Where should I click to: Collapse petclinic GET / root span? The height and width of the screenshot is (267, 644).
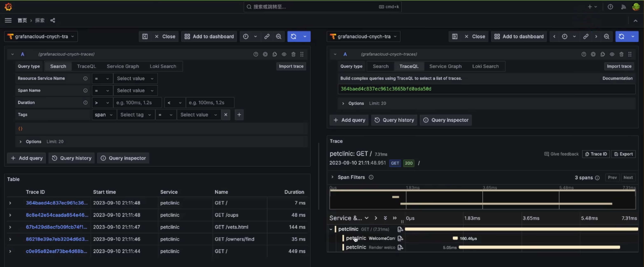coord(331,229)
